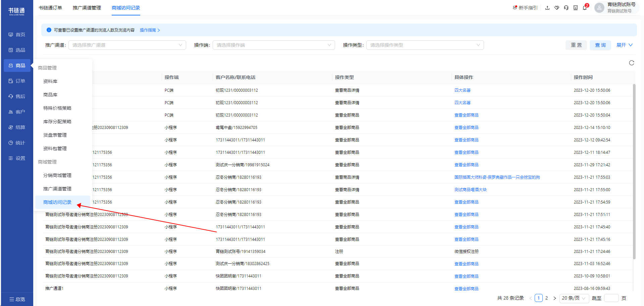Switch to the 推广渠道管理 tab

(x=87, y=8)
